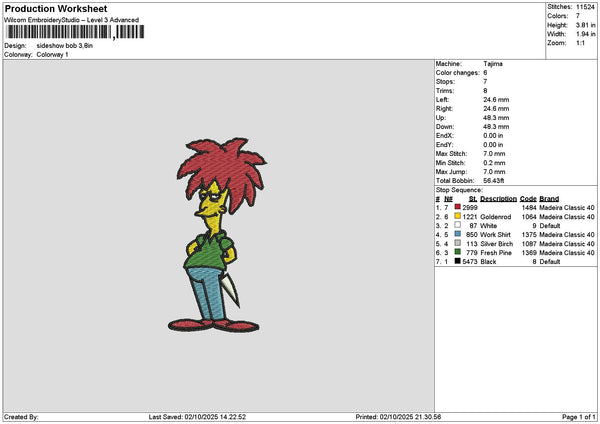Click the Zoom value '1:1'
This screenshot has height=424, width=600.
[580, 43]
